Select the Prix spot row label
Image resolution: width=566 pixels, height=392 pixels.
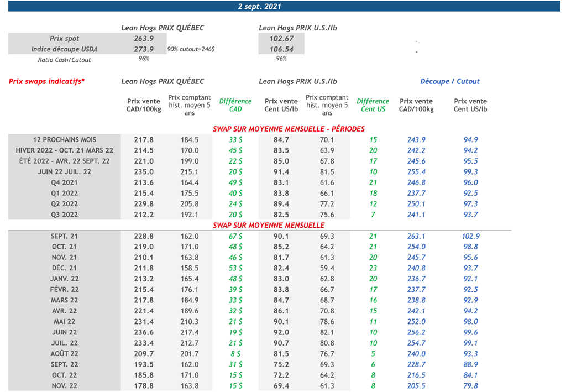pyautogui.click(x=64, y=39)
